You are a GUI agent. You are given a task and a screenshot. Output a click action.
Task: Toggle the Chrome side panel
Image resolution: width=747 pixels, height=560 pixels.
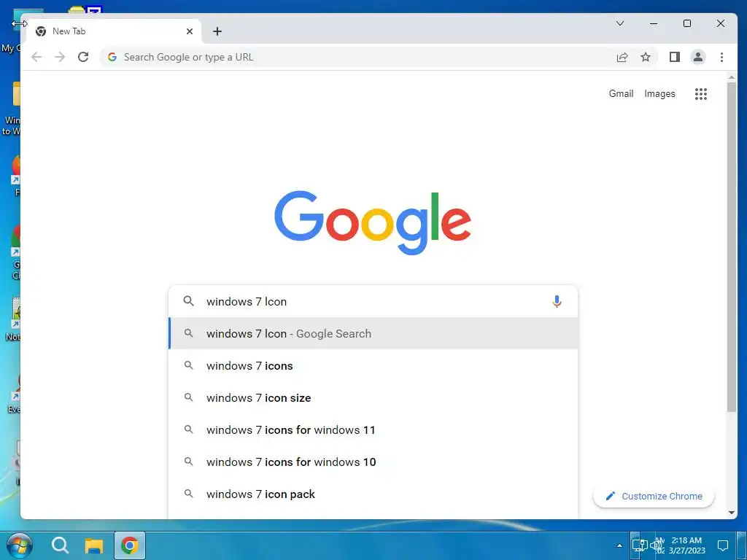click(675, 57)
